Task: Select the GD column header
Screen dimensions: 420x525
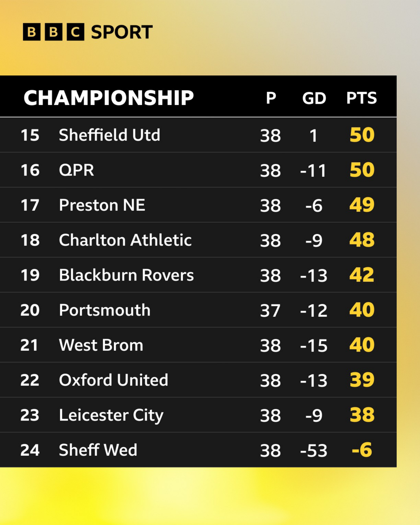Action: 314,98
